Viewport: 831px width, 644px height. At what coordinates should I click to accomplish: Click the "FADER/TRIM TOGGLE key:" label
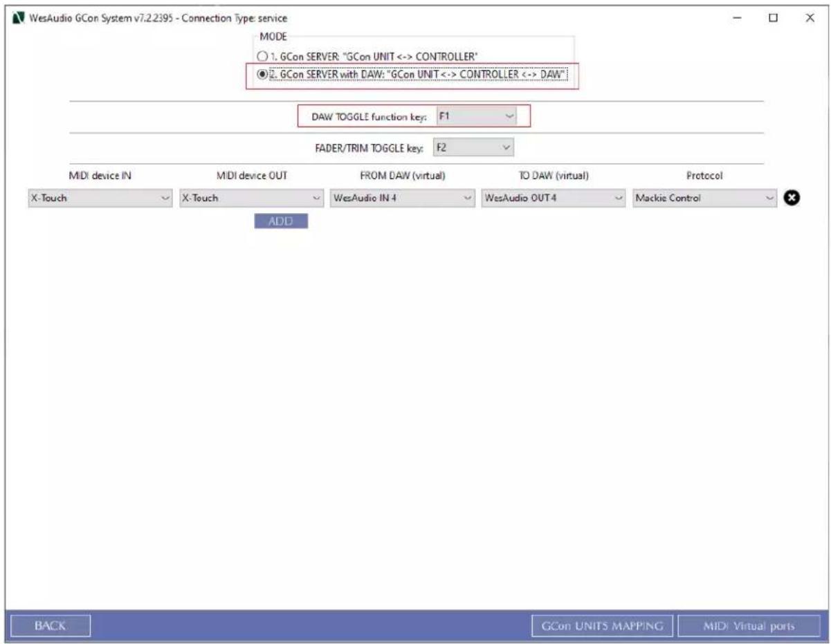point(369,147)
